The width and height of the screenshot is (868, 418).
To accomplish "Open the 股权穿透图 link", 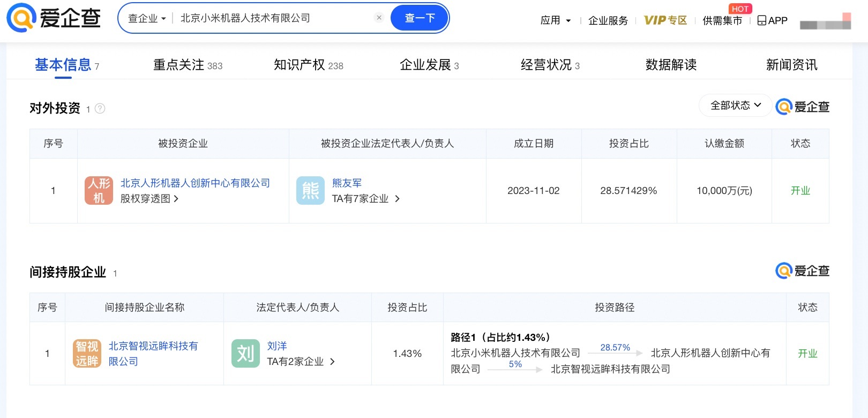I will click(x=145, y=199).
